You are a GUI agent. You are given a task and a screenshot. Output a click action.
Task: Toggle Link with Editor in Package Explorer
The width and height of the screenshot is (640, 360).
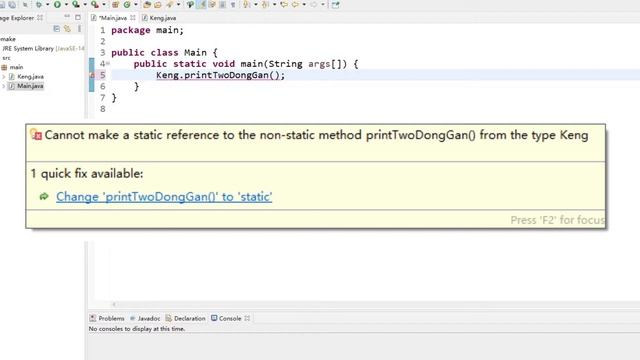click(x=68, y=29)
